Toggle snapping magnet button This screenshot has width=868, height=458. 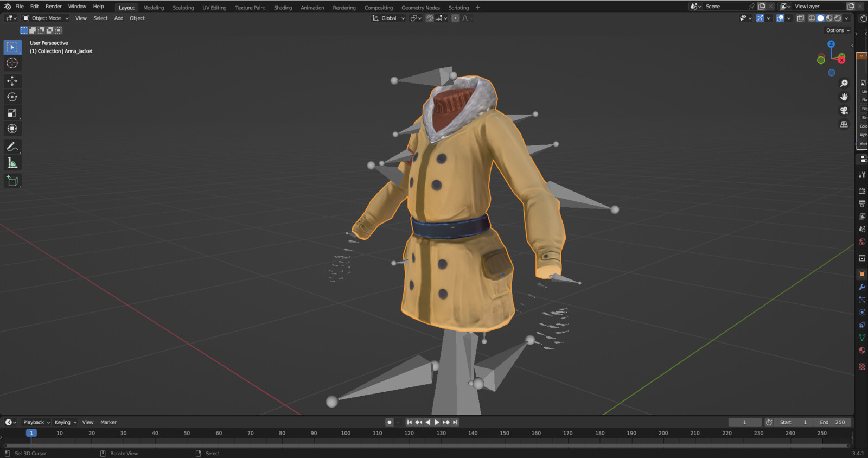point(430,18)
